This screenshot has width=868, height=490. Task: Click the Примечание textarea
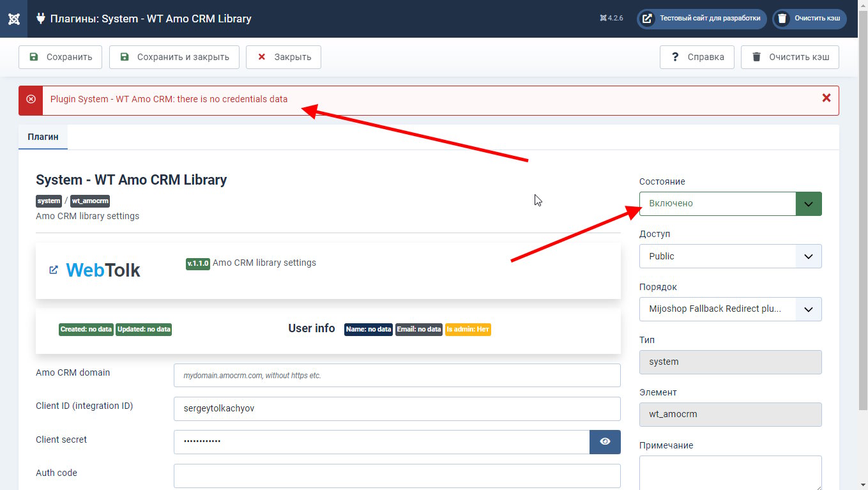pyautogui.click(x=730, y=473)
